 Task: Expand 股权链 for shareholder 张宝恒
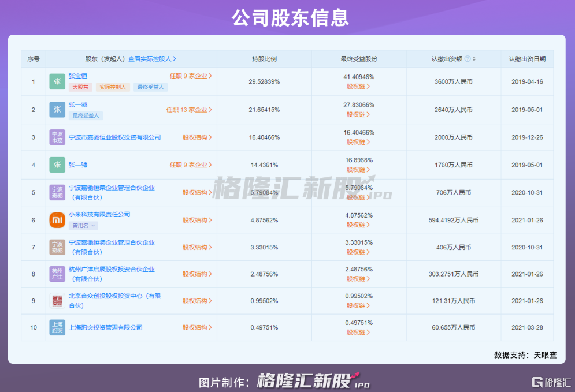(x=358, y=87)
